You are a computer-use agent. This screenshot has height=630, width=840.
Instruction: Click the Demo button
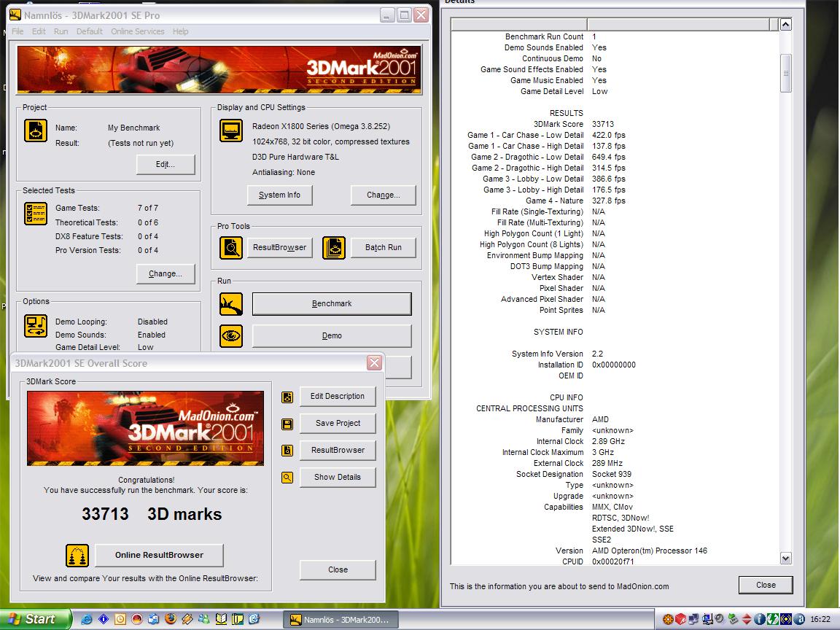[332, 336]
